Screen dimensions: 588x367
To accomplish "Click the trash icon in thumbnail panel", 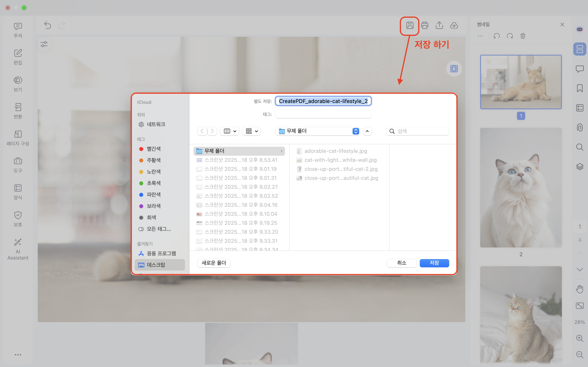I will [x=523, y=36].
